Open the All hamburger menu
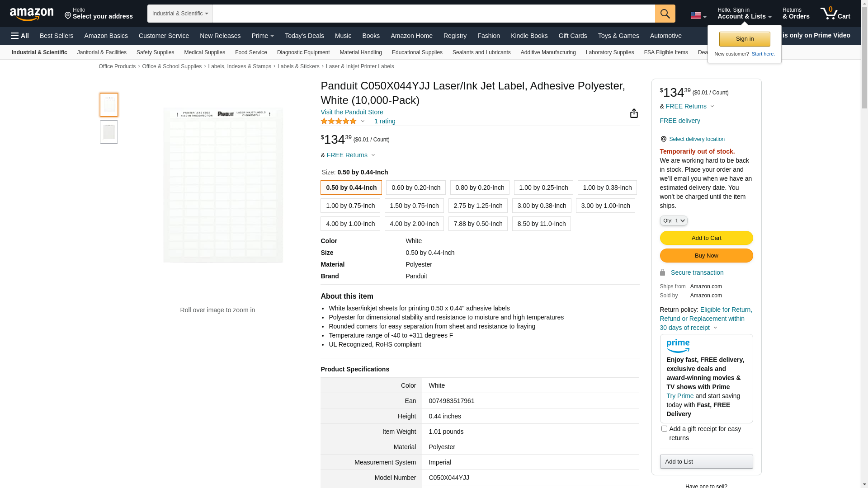The width and height of the screenshot is (868, 488). [20, 36]
